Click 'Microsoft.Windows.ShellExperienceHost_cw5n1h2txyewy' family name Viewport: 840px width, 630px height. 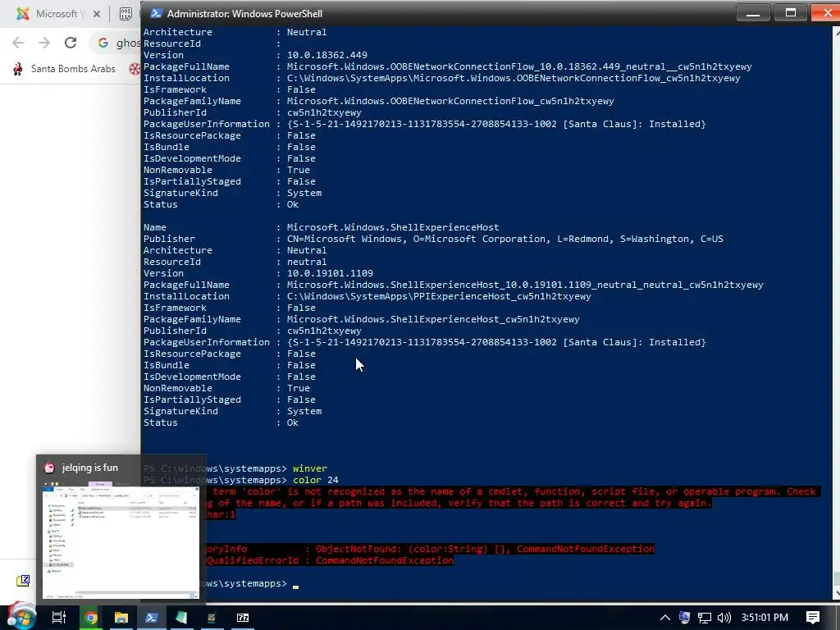[x=433, y=319]
